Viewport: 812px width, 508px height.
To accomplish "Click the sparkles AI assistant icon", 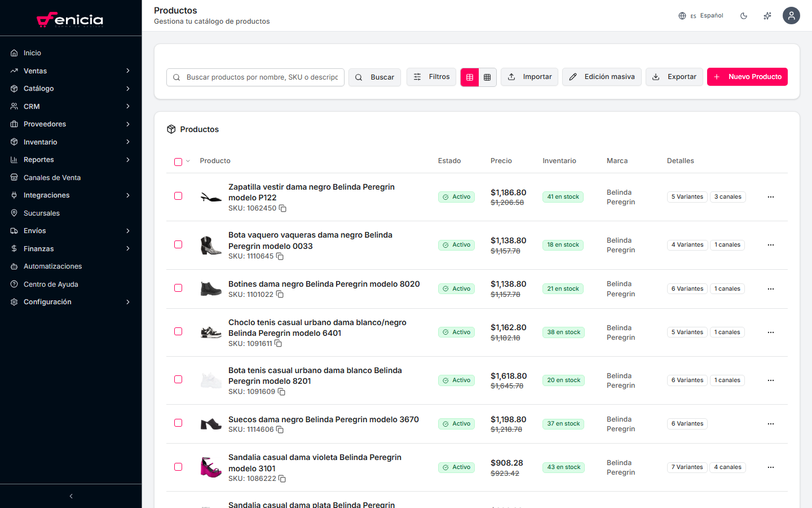I will coord(767,16).
